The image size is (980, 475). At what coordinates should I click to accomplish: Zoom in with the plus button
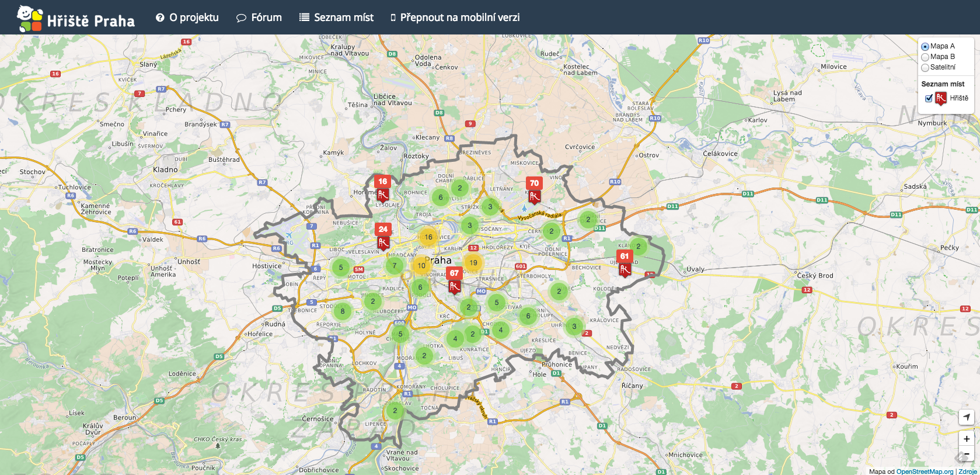click(967, 439)
